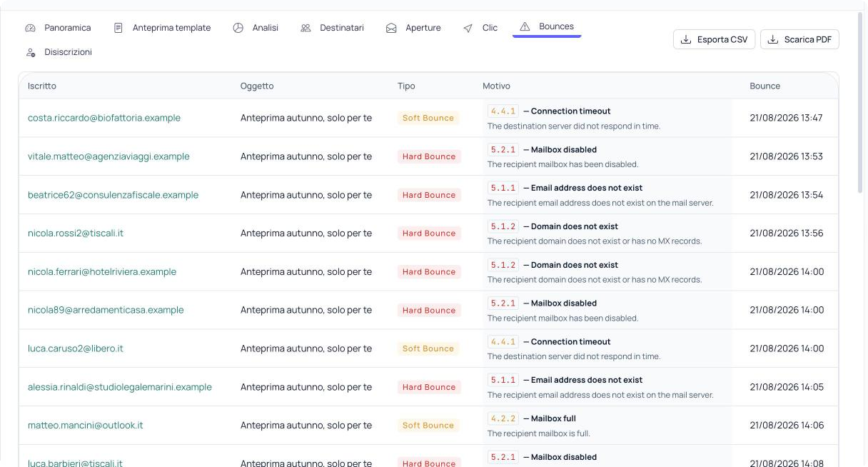Open subscriber costa.riccardo@biofattoria.example
Viewport: 868px width, 467px height.
104,118
